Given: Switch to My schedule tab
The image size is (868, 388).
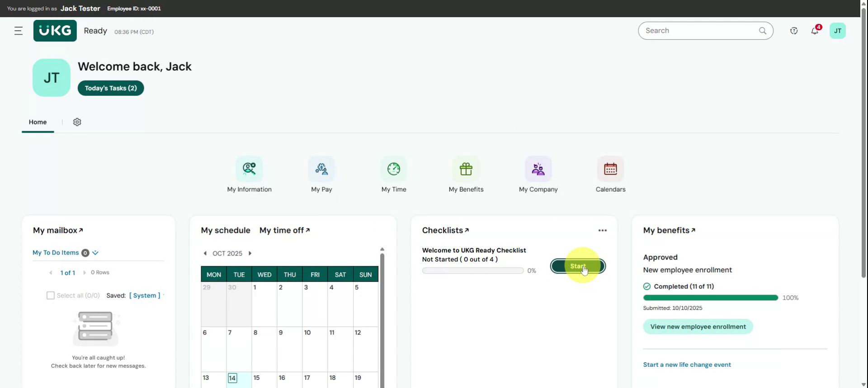Looking at the screenshot, I should (x=226, y=230).
